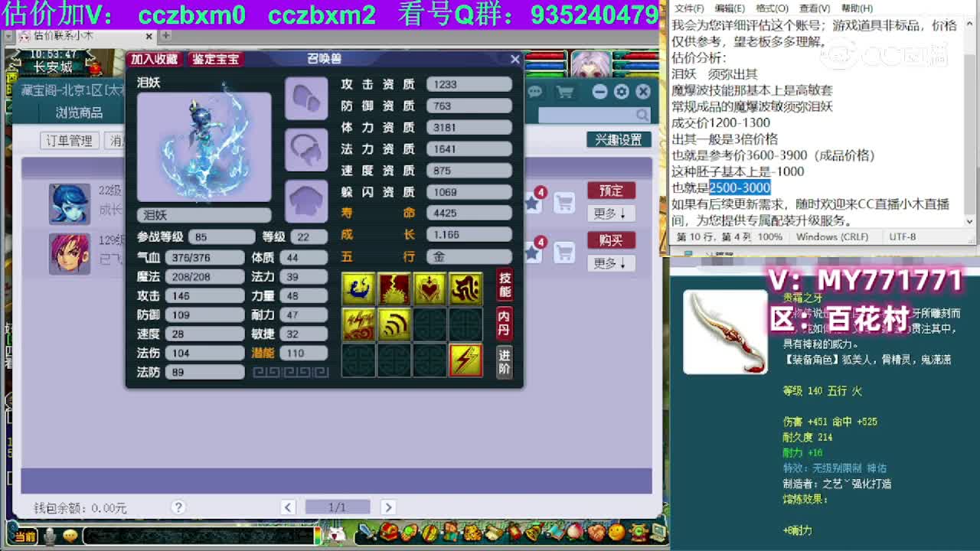Click the middle pet equipment slot
Viewport: 980px width, 551px height.
[x=306, y=149]
